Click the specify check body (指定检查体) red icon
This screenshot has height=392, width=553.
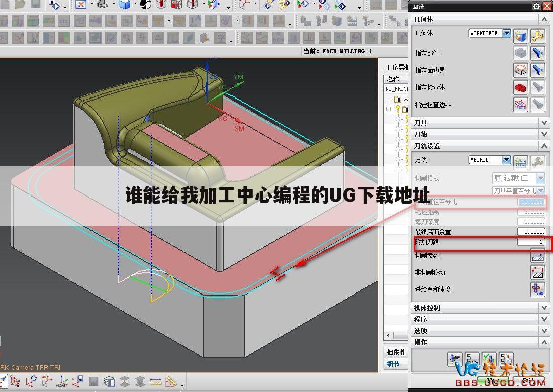pyautogui.click(x=521, y=87)
